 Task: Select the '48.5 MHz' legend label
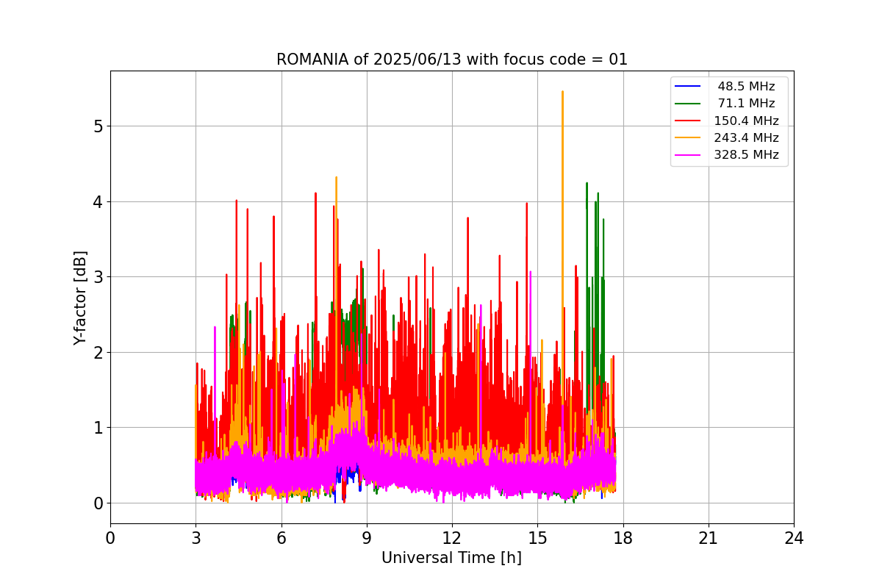(746, 87)
